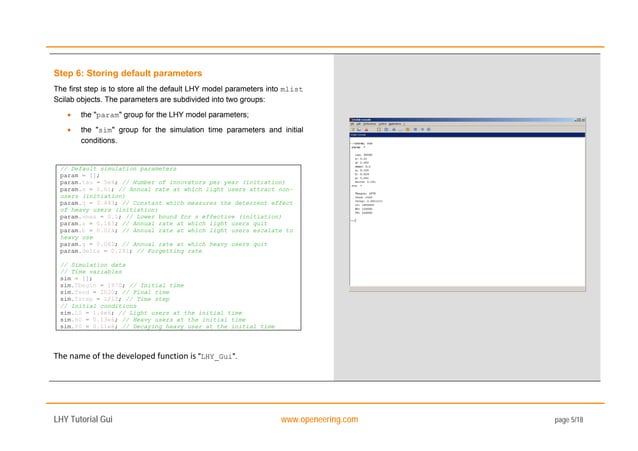Open File menu in Scilab console
This screenshot has height=451, width=638.
tap(352, 124)
